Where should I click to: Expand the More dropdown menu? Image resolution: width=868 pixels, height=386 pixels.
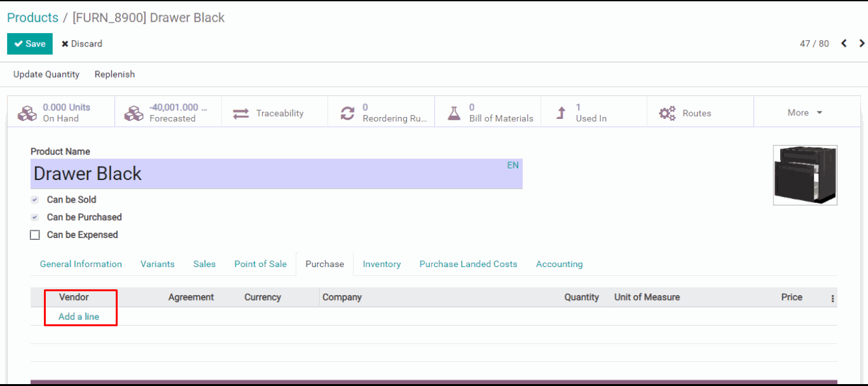click(804, 113)
